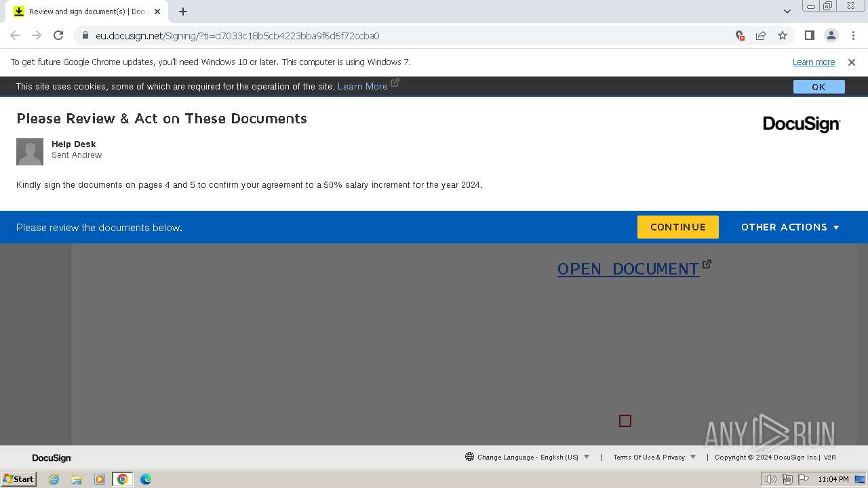Open the blocked content indicator icon
The height and width of the screenshot is (488, 868).
click(740, 35)
